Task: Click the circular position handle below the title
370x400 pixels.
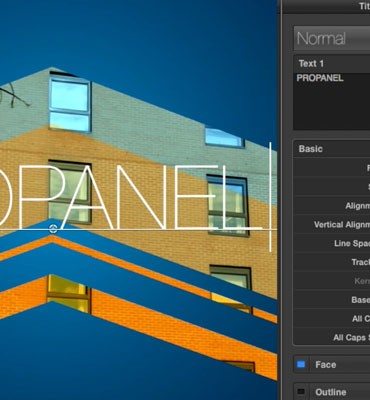Action: click(x=53, y=229)
